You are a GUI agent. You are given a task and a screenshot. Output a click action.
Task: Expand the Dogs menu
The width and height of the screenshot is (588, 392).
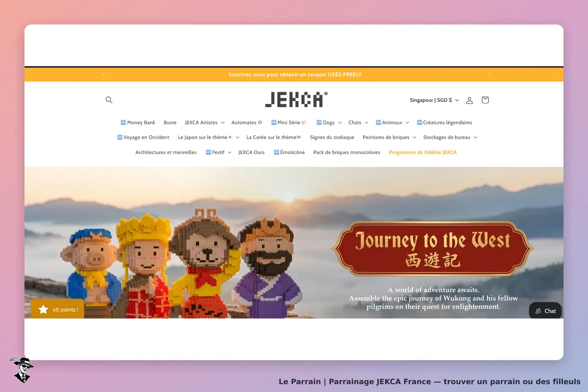click(329, 122)
